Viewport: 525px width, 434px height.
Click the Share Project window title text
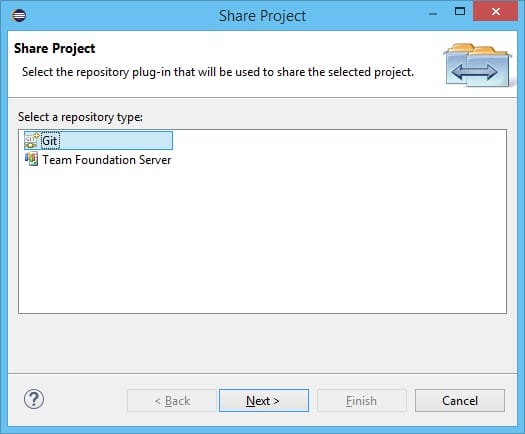tap(262, 16)
